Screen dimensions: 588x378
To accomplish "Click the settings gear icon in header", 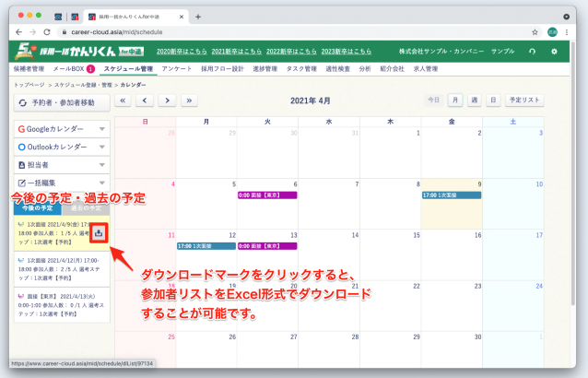I will pos(554,52).
